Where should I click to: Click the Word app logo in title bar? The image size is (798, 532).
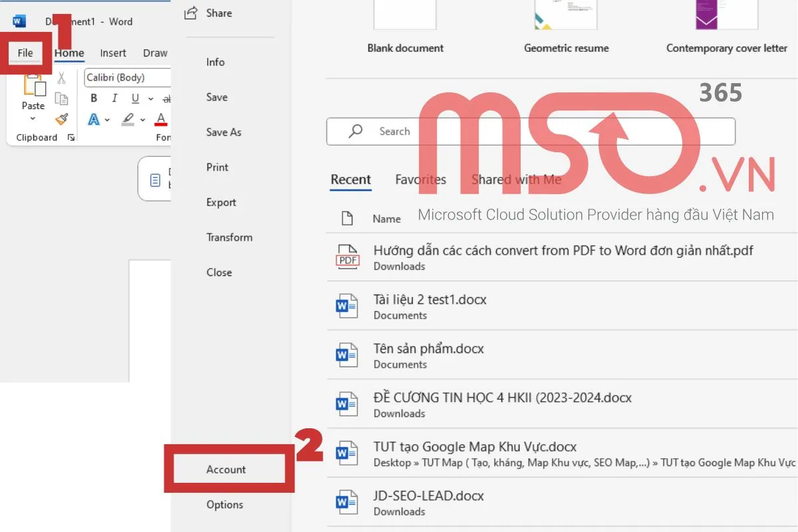click(19, 21)
